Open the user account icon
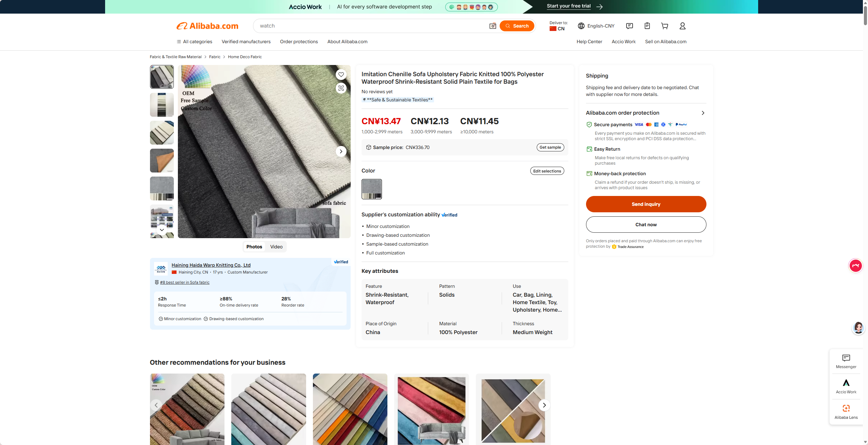868x445 pixels. coord(682,26)
